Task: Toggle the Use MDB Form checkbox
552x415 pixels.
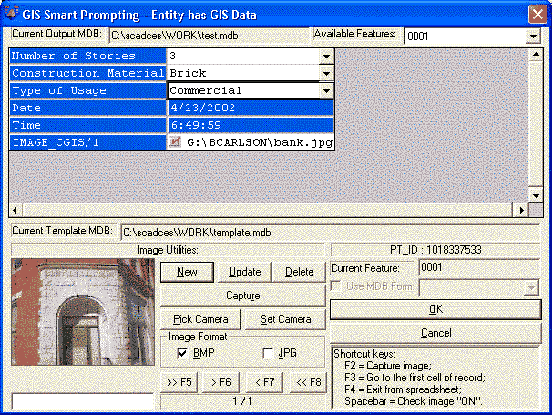Action: pyautogui.click(x=337, y=286)
